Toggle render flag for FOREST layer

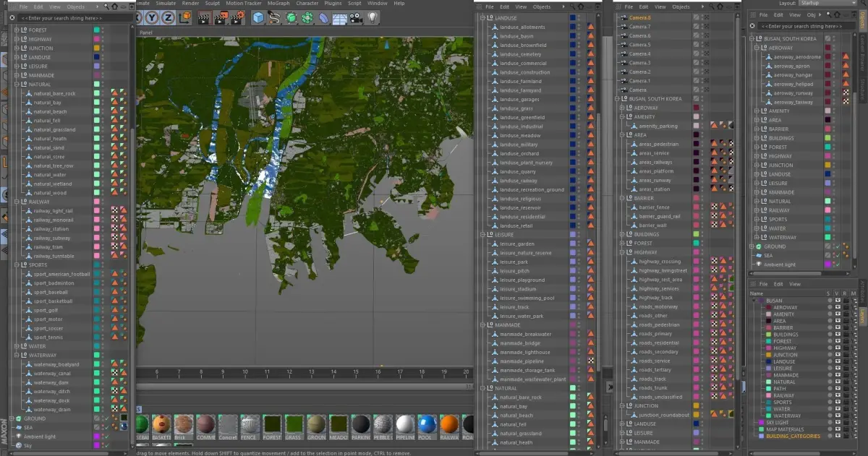846,341
